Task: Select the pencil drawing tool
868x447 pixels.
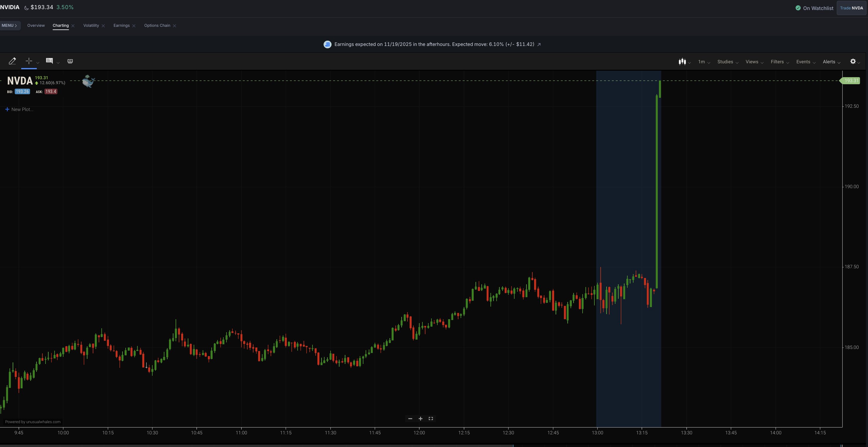Action: [x=12, y=61]
